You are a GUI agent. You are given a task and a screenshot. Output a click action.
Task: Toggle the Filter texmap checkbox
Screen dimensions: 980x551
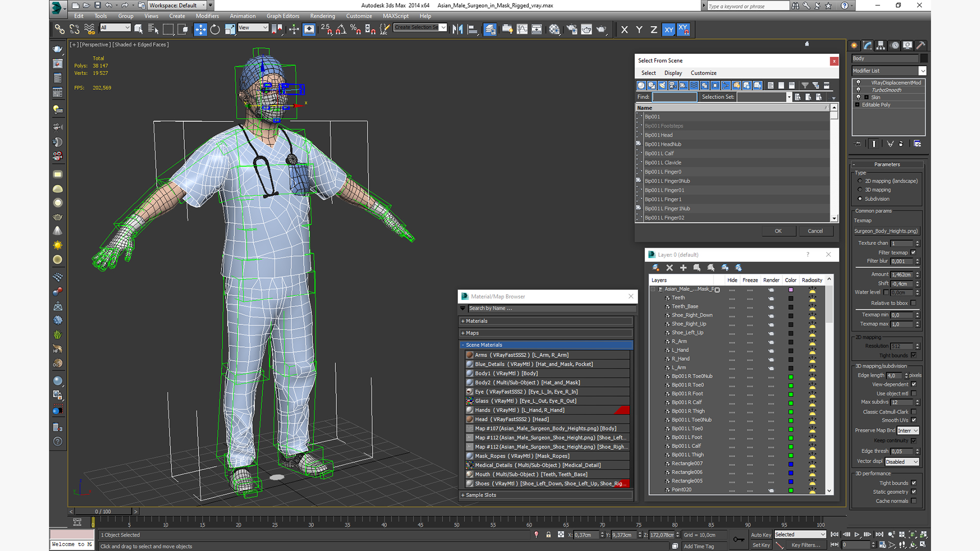coord(914,253)
